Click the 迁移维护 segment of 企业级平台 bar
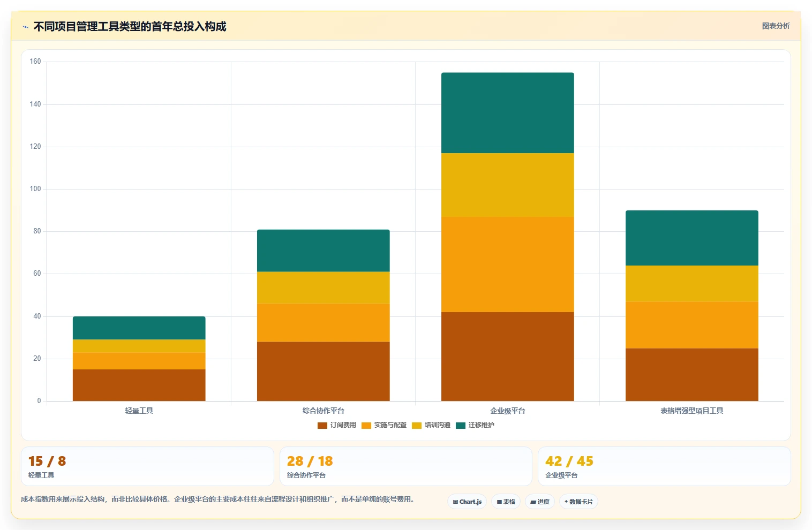 [x=508, y=113]
